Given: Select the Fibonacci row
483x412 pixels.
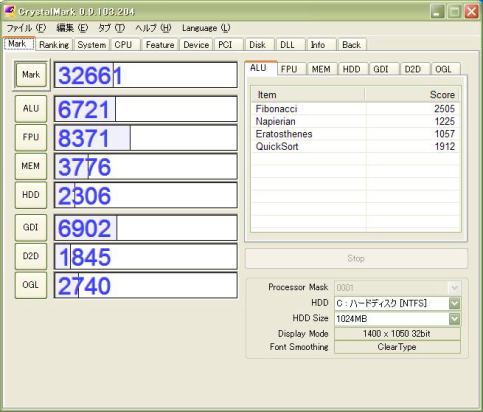Looking at the screenshot, I should coord(356,109).
